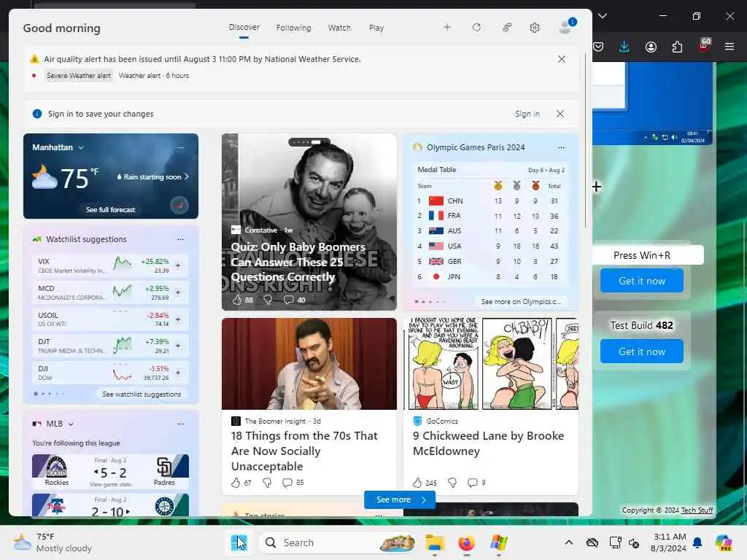Viewport: 747px width, 560px height.
Task: Switch to Following tab
Action: [x=293, y=28]
